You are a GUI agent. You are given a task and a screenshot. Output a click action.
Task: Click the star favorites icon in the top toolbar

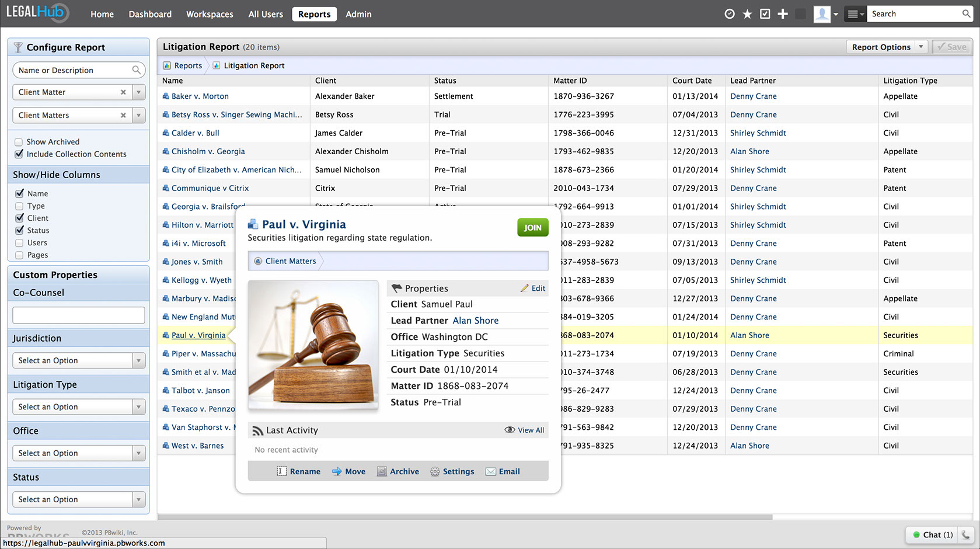747,13
